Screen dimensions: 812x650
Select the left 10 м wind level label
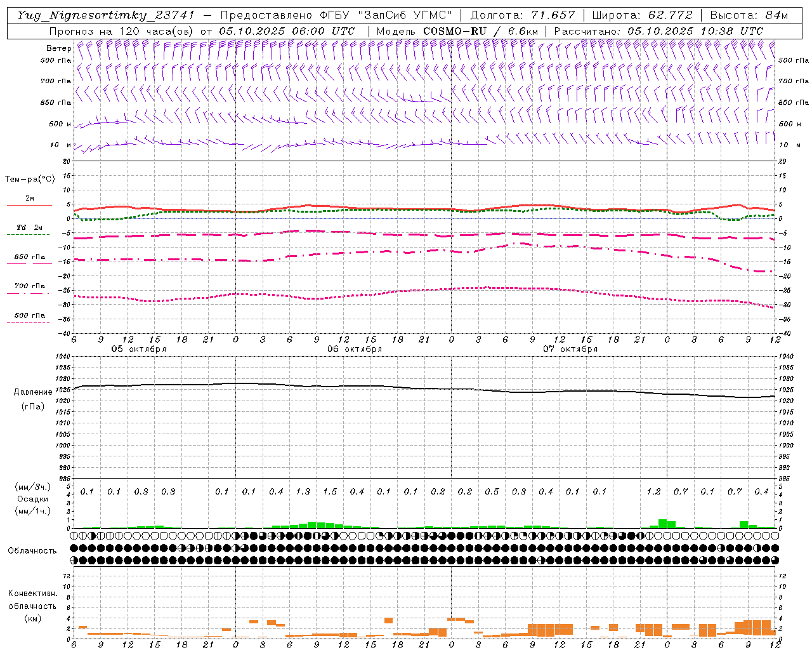(x=61, y=145)
